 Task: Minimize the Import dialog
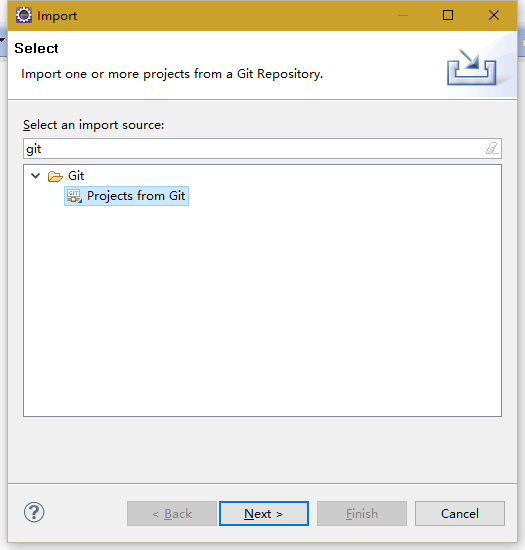click(403, 15)
